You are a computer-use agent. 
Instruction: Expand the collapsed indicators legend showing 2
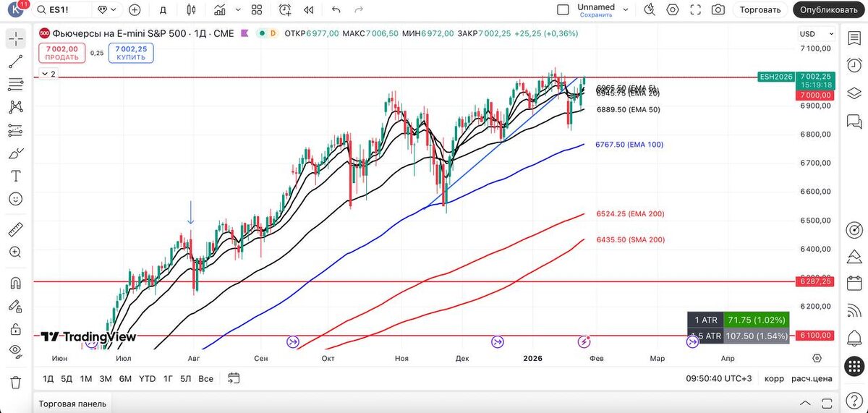click(x=48, y=74)
